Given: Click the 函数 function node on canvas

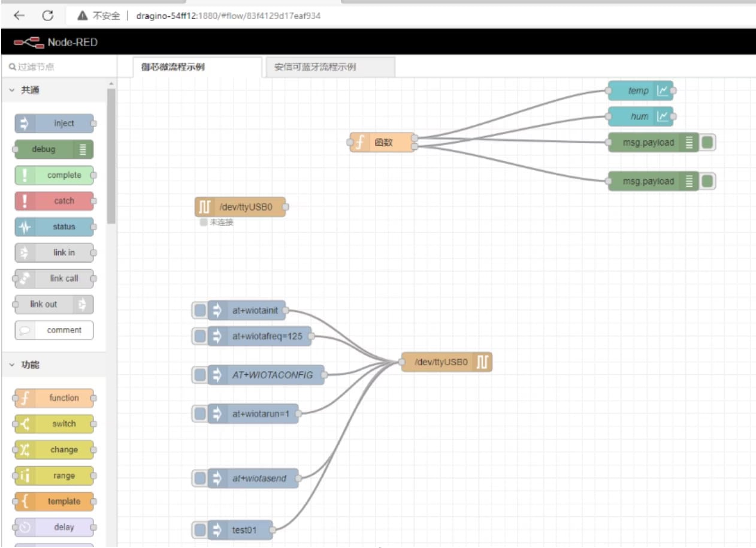Looking at the screenshot, I should 382,143.
